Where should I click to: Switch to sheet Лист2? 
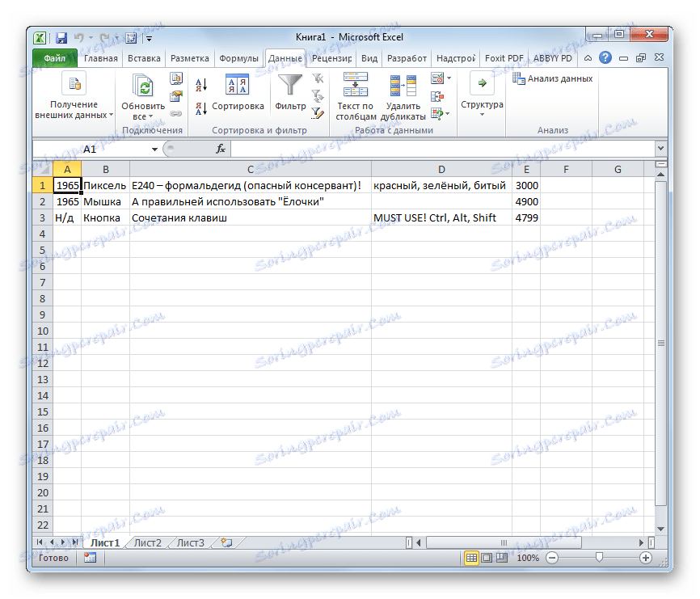148,542
